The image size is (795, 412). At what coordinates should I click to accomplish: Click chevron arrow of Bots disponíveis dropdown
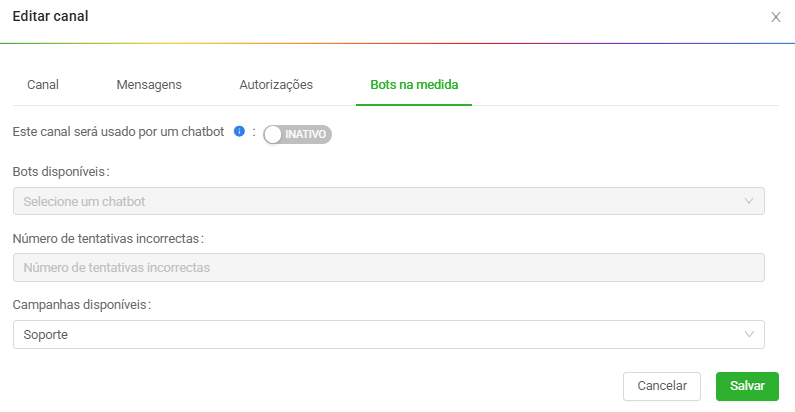click(748, 201)
